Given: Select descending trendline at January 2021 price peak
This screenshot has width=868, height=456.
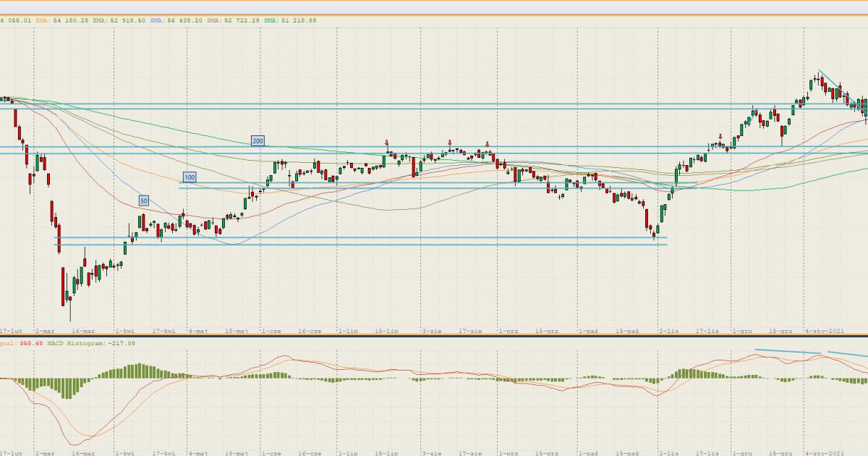Looking at the screenshot, I should [830, 80].
